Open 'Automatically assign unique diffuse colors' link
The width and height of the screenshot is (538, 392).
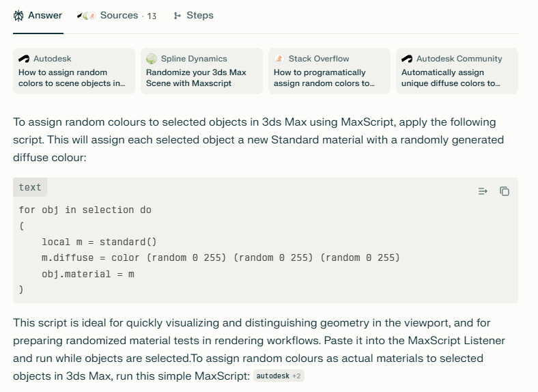[457, 78]
